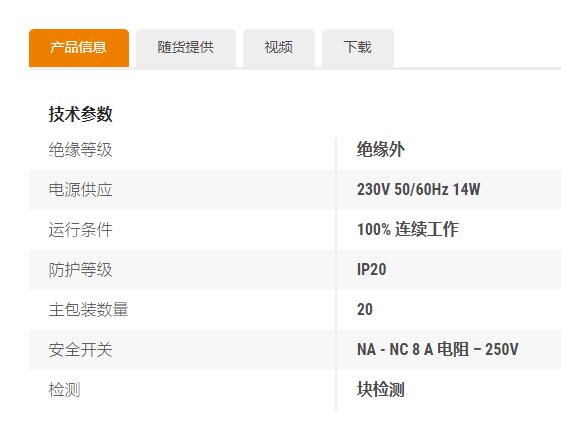The height and width of the screenshot is (427, 561).
Task: Select the 主包装数量 row label
Action: click(88, 310)
